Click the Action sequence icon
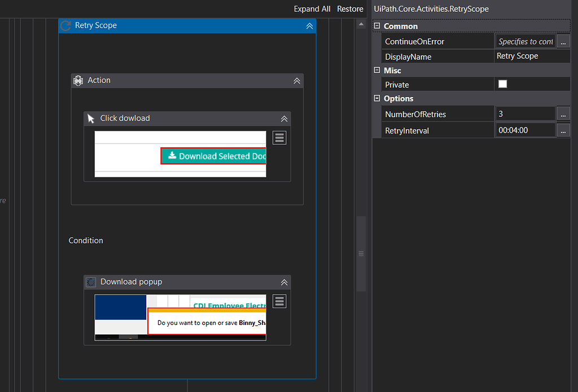The image size is (578, 392). tap(78, 81)
